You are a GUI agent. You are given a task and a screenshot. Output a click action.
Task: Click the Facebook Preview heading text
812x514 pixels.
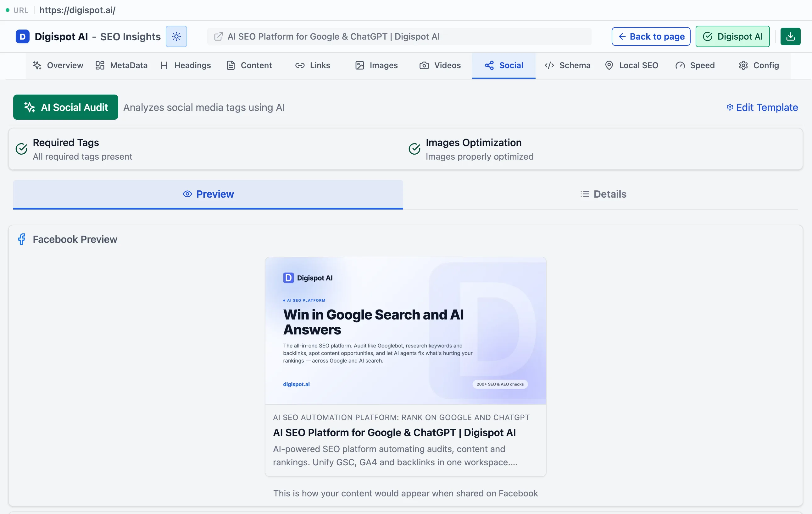coord(75,239)
